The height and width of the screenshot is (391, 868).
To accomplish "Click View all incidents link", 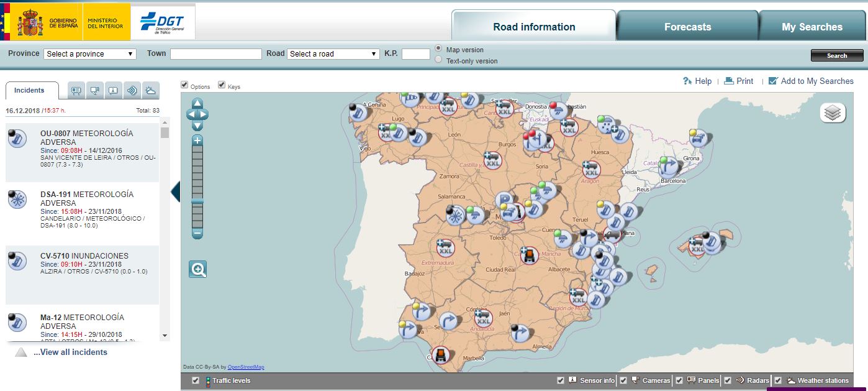I will pyautogui.click(x=71, y=352).
